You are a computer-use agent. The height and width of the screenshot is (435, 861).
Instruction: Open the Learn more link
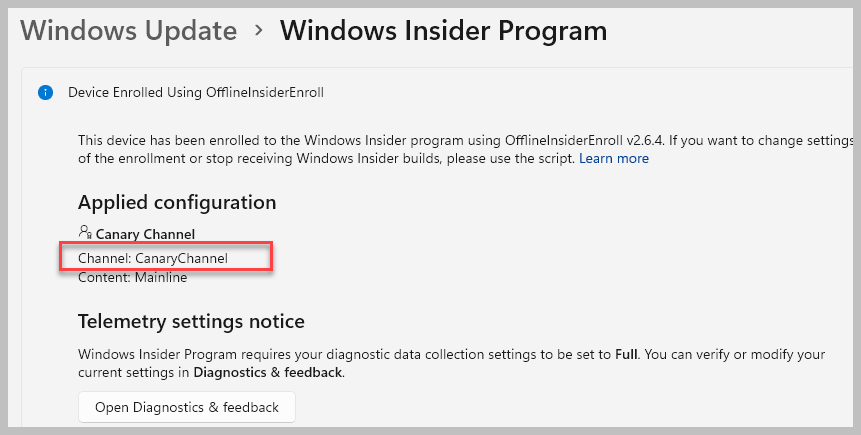613,158
